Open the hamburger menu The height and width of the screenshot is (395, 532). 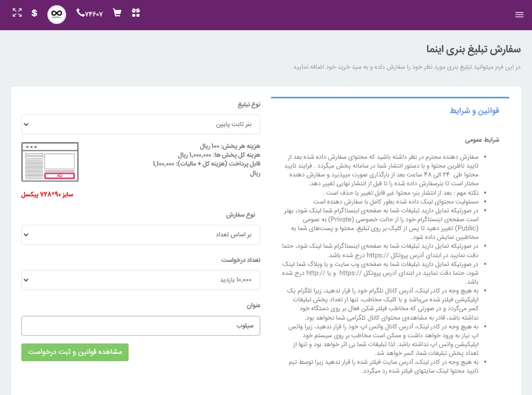(x=519, y=15)
